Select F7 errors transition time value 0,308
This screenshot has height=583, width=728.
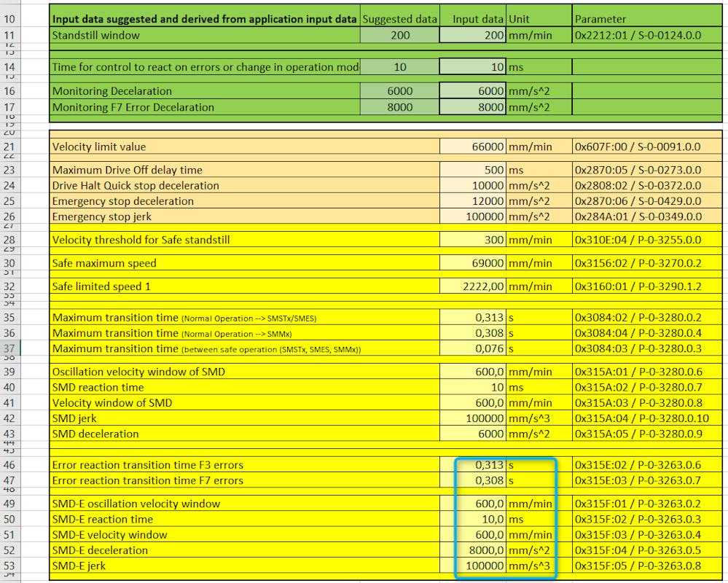(x=473, y=480)
